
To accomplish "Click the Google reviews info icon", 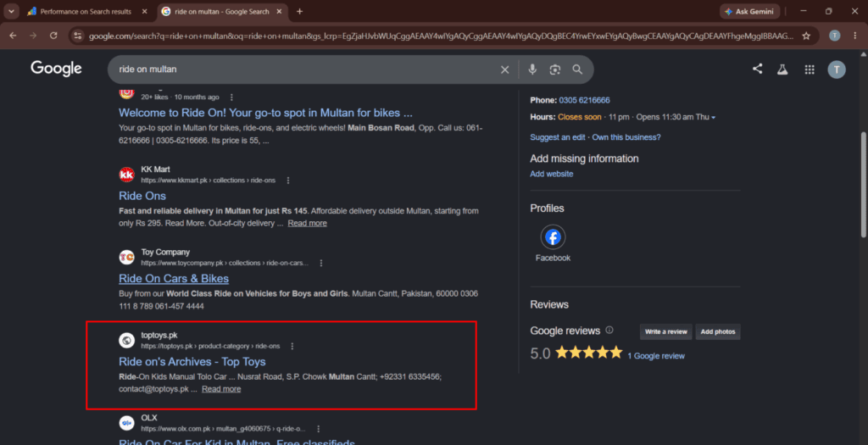I will [609, 331].
